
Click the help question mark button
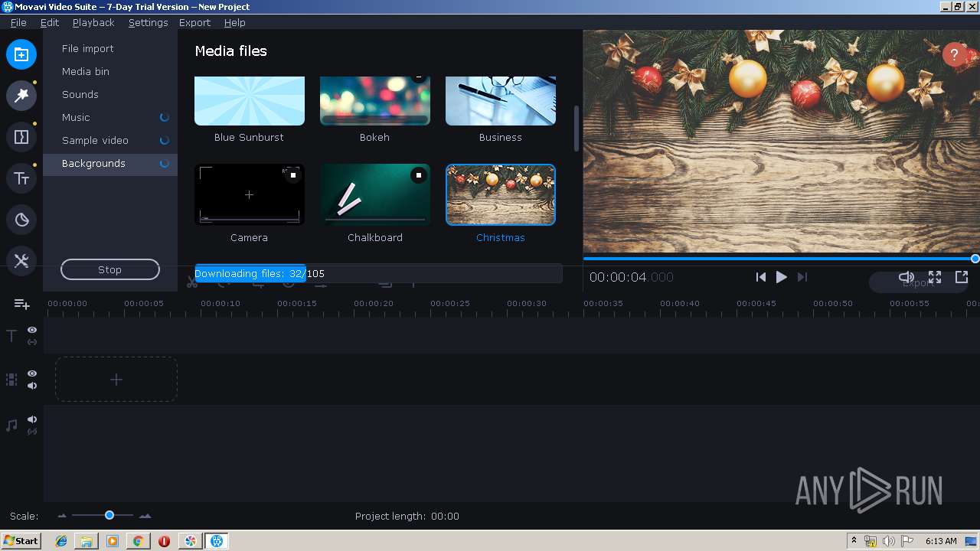[x=955, y=54]
